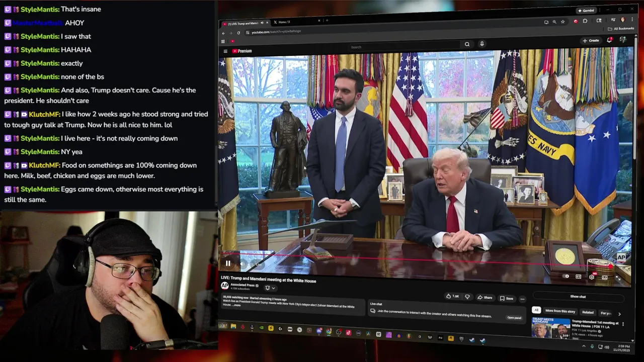The width and height of the screenshot is (644, 362).
Task: Focus the YouTube search field
Action: 405,47
